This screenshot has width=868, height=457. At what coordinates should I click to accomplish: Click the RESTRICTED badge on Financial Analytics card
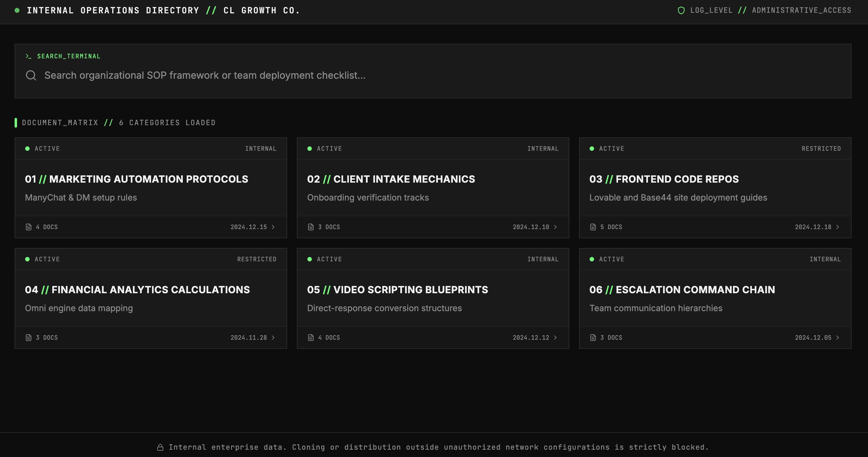pos(257,259)
